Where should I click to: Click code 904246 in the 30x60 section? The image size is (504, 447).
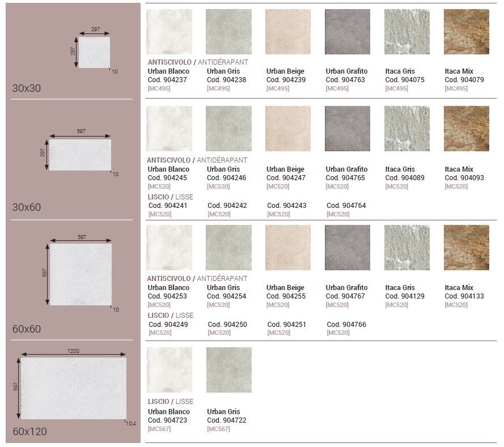[226, 177]
